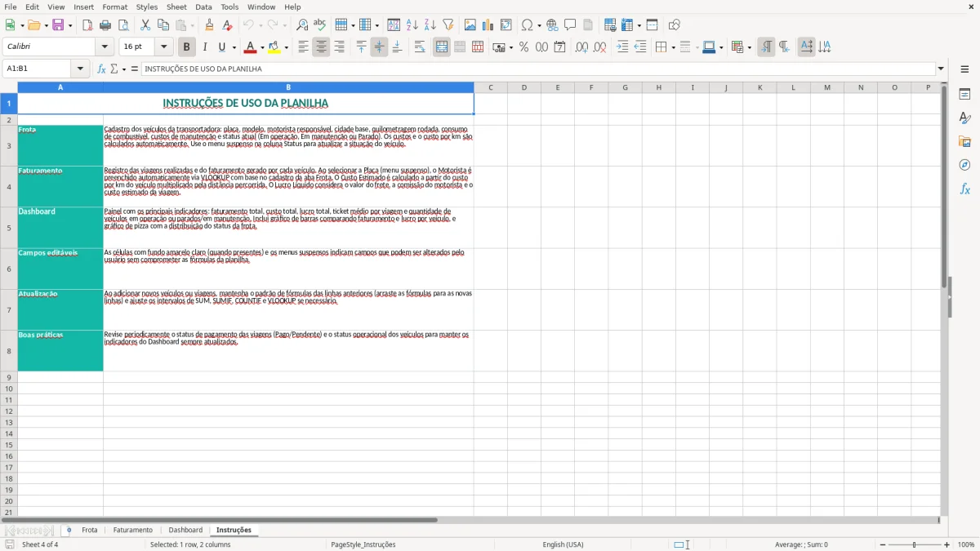Screen dimensions: 980x551
Task: Open the Function Wizard
Action: point(102,69)
